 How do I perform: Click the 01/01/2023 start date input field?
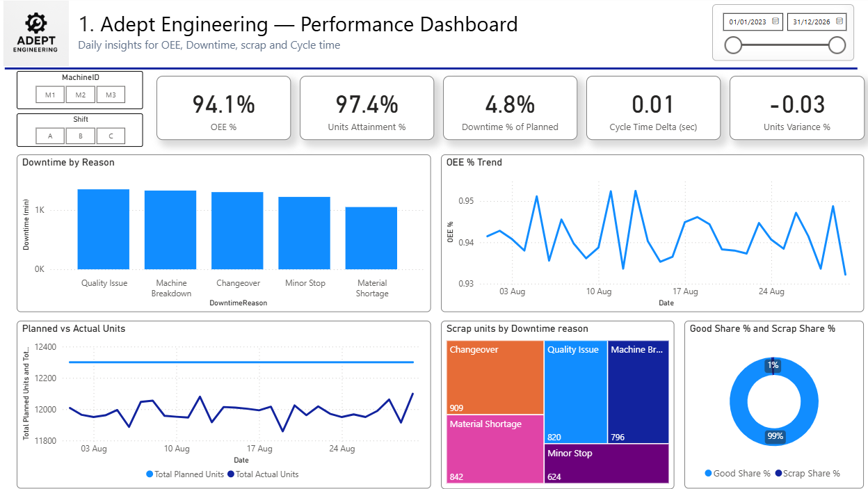coord(747,22)
